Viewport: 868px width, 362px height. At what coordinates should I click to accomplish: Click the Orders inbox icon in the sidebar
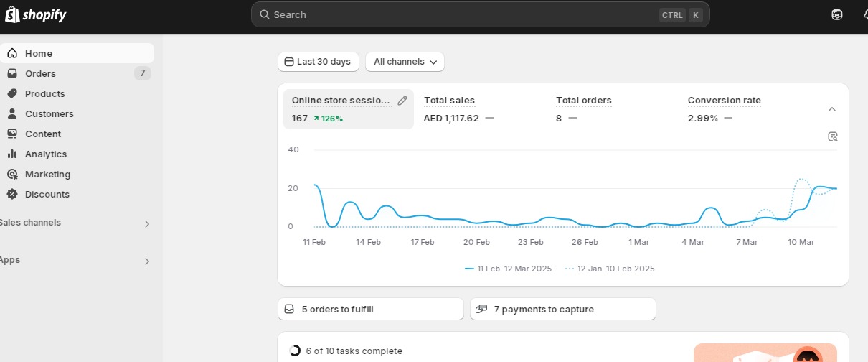[12, 73]
